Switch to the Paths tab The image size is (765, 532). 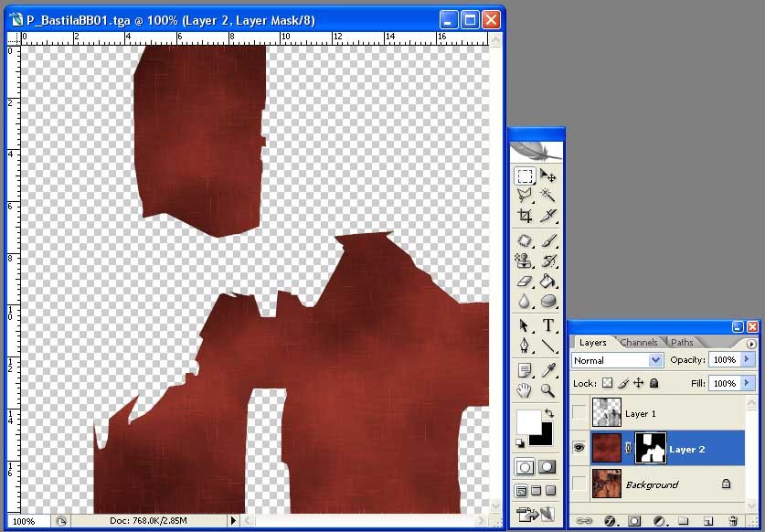point(682,343)
